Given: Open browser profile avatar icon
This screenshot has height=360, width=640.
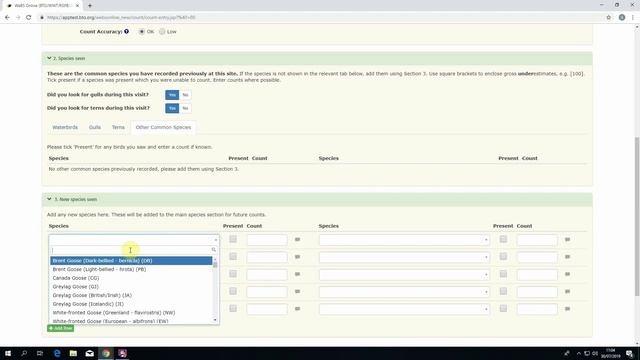Looking at the screenshot, I should tap(622, 18).
